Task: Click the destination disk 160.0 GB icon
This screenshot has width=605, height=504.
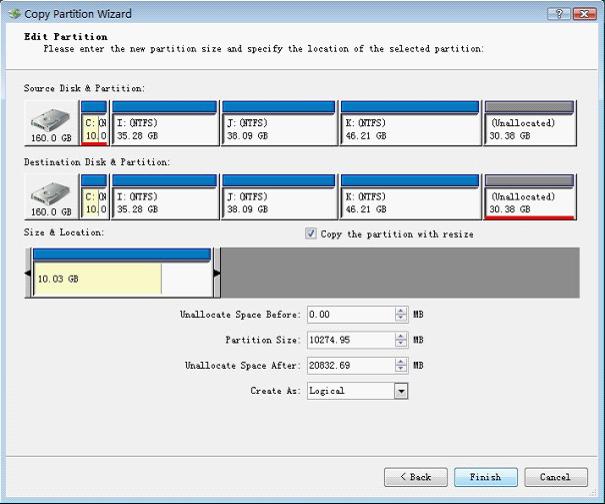Action: 50,196
